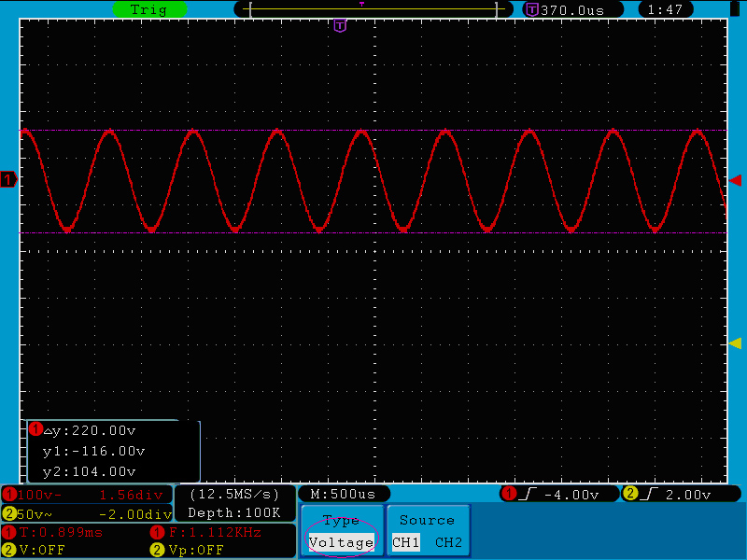Click the red CH1 trigger level arrow
This screenshot has height=560, width=747.
(736, 180)
